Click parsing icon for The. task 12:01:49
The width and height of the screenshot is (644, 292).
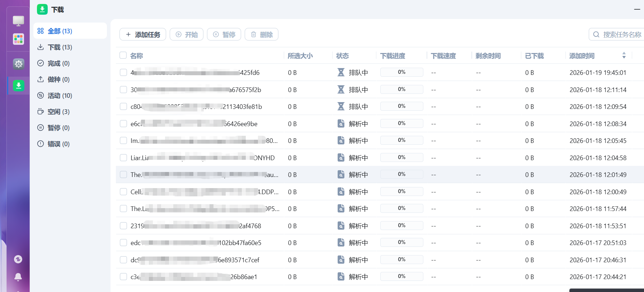coord(341,174)
